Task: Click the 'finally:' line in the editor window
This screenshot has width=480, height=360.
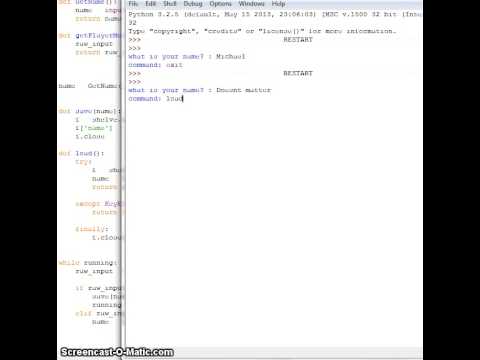Action: coord(92,229)
